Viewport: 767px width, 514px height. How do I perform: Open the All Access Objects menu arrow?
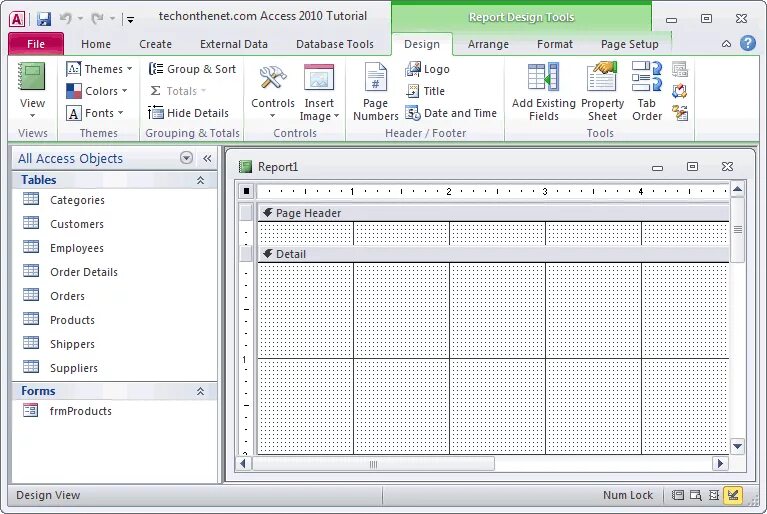coord(186,158)
